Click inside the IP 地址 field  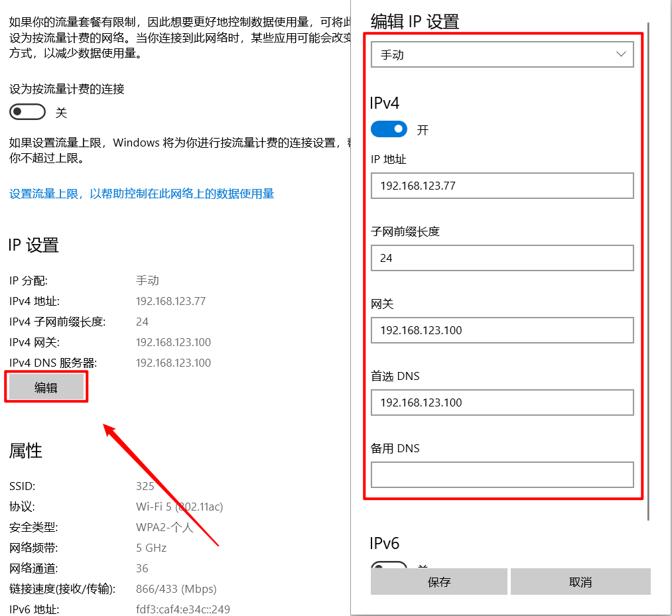coord(502,186)
